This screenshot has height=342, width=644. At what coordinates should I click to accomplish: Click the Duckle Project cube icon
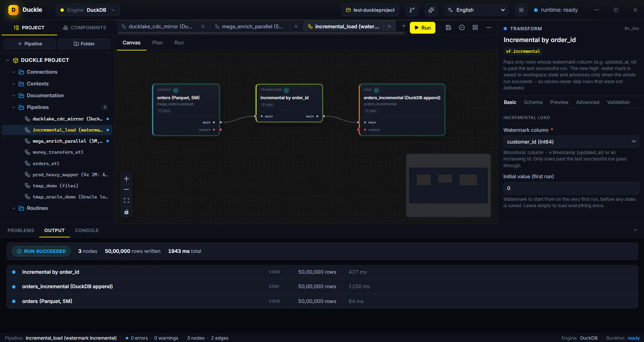coord(15,60)
